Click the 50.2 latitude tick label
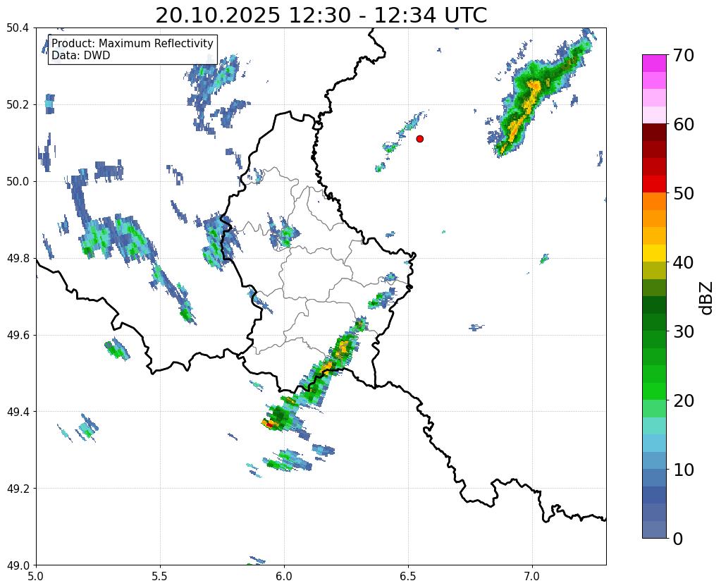The image size is (721, 588). [18, 104]
